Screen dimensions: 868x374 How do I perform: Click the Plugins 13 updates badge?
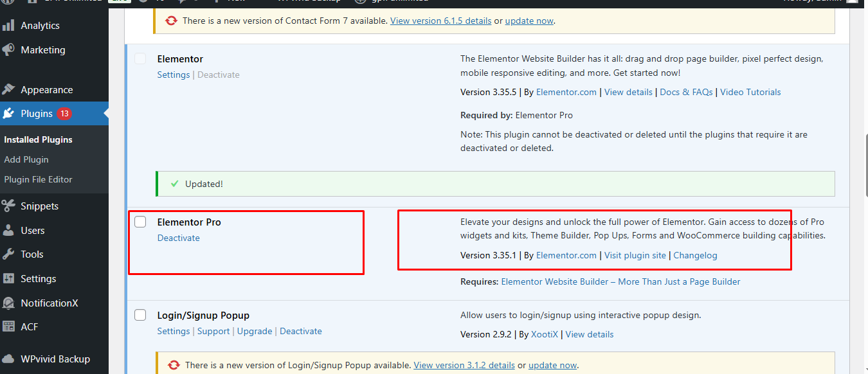point(64,114)
